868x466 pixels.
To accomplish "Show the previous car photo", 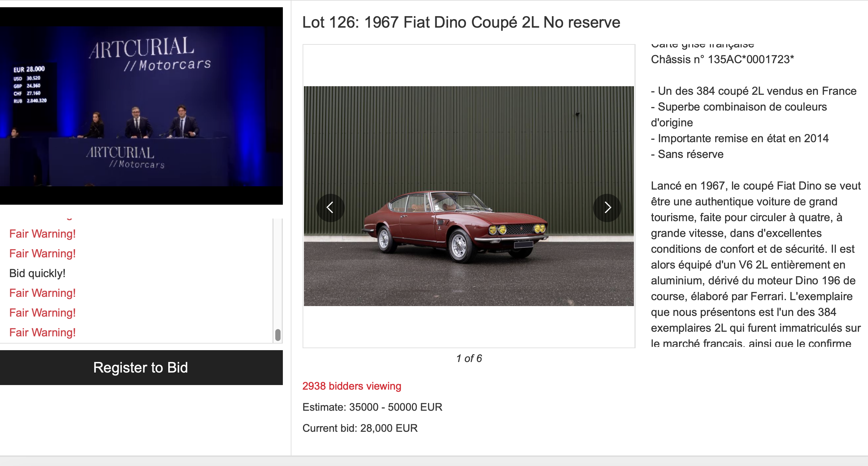I will pos(330,207).
